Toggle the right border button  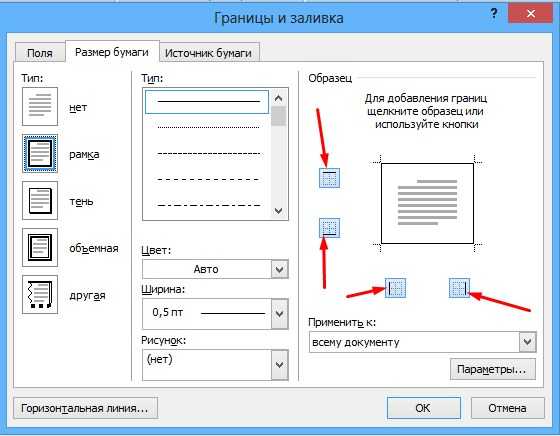[459, 288]
